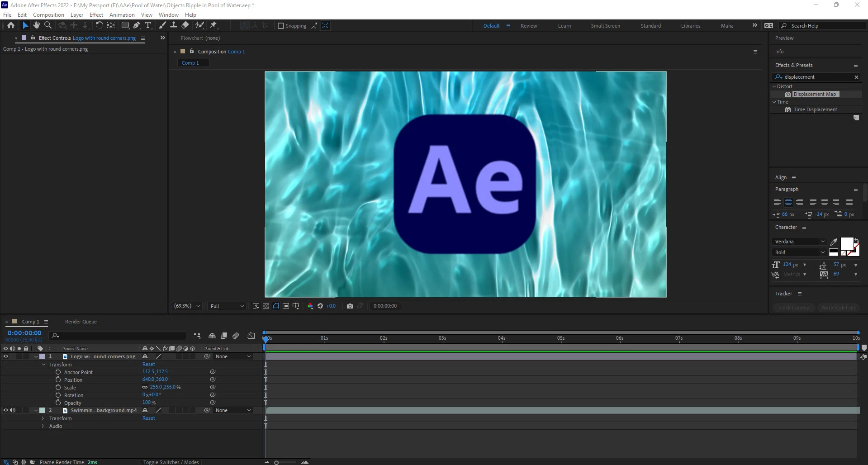Click the Logo layer's label color swatch
This screenshot has width=868, height=465.
click(43, 356)
